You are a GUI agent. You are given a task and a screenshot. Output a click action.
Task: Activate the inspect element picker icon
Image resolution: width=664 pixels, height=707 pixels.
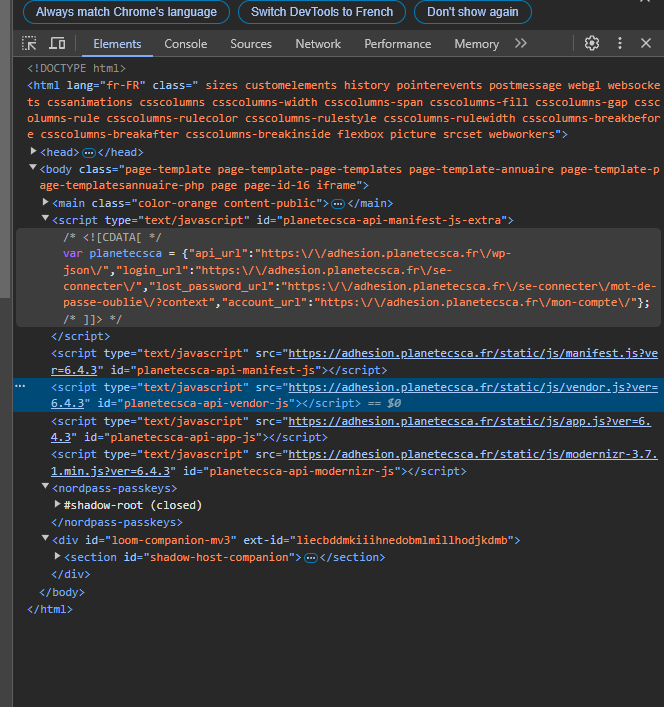click(30, 44)
